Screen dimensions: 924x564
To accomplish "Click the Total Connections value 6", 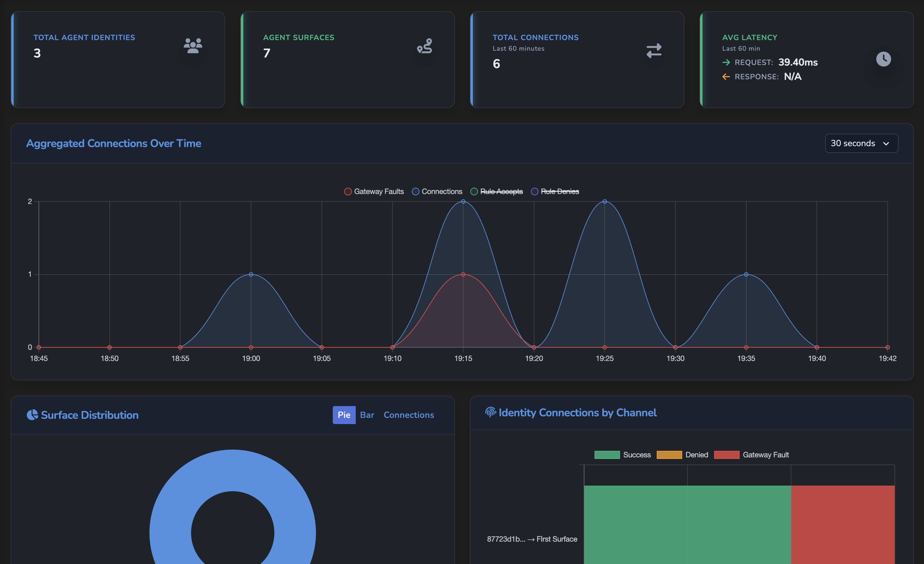I will 496,64.
